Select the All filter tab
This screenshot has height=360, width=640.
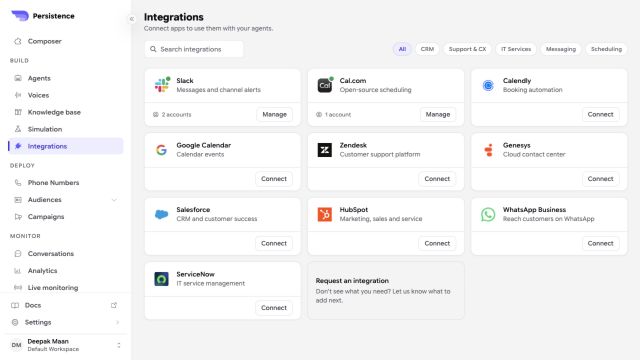click(x=402, y=49)
